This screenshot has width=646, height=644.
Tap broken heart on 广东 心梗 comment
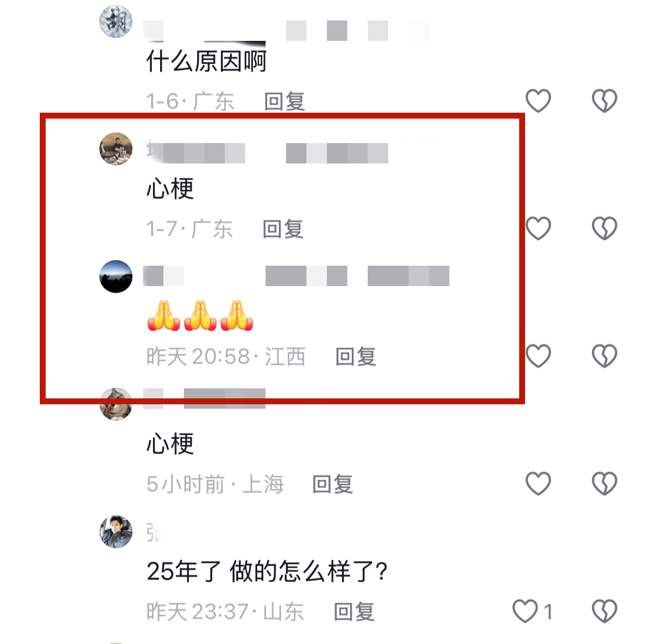click(x=605, y=228)
